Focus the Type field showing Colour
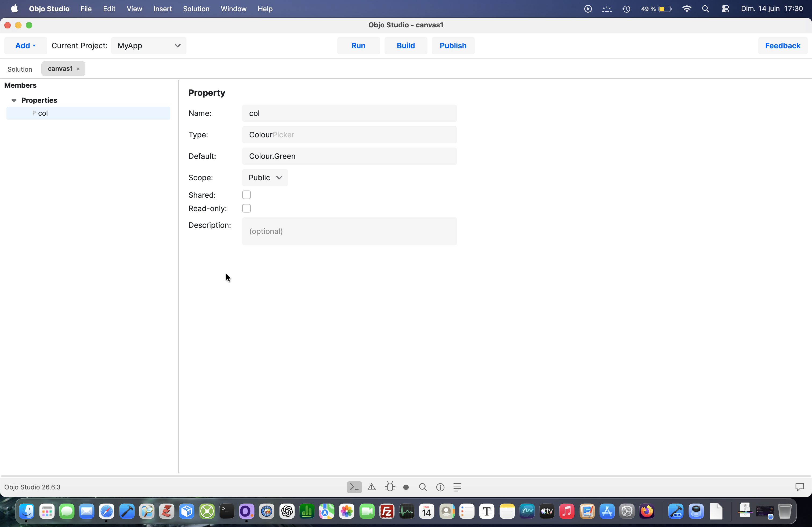The width and height of the screenshot is (812, 527). [x=349, y=135]
